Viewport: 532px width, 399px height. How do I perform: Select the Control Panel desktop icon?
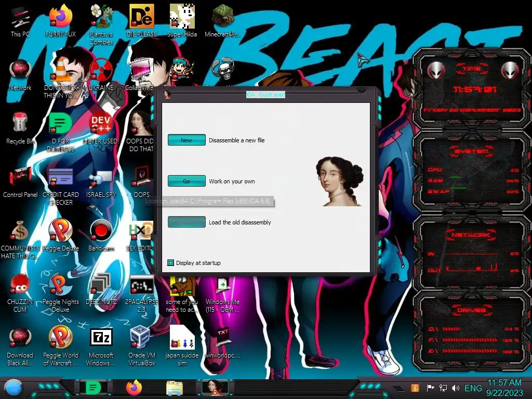pyautogui.click(x=20, y=182)
